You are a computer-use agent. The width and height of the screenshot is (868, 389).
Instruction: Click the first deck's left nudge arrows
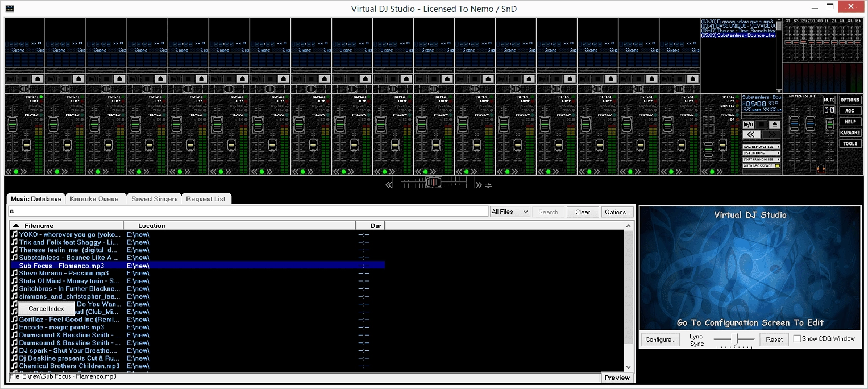(9, 172)
